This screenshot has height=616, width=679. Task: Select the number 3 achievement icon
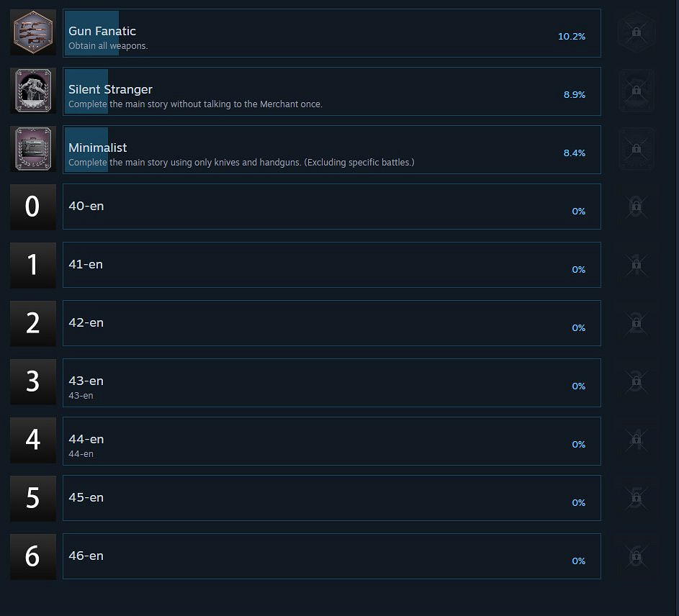coord(33,382)
